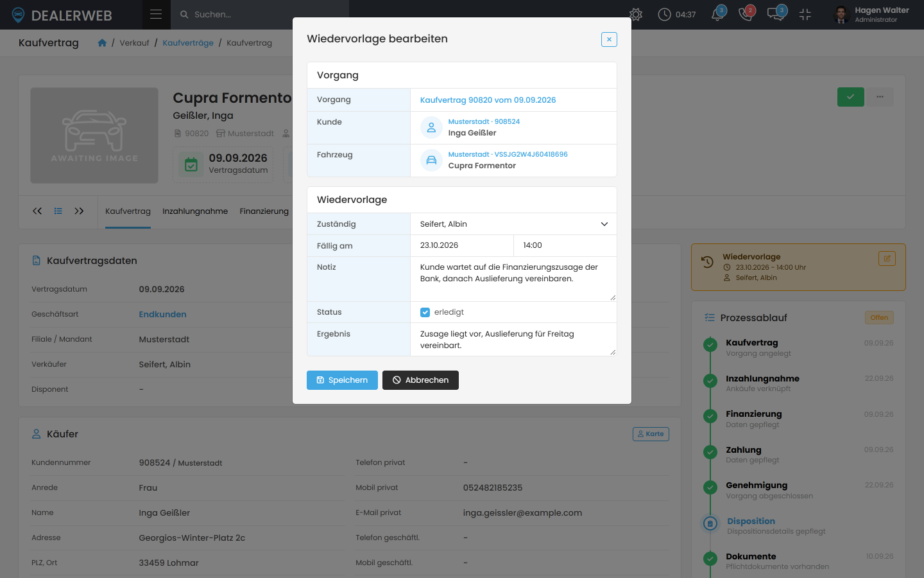Click into the Ergebnis text area
Image resolution: width=924 pixels, height=578 pixels.
coord(513,340)
